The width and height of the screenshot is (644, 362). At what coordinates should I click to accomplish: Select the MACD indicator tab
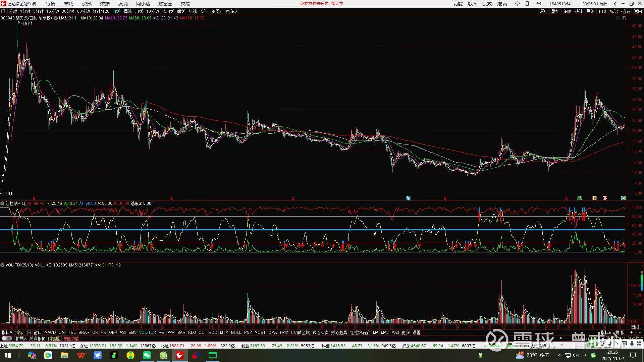50,333
